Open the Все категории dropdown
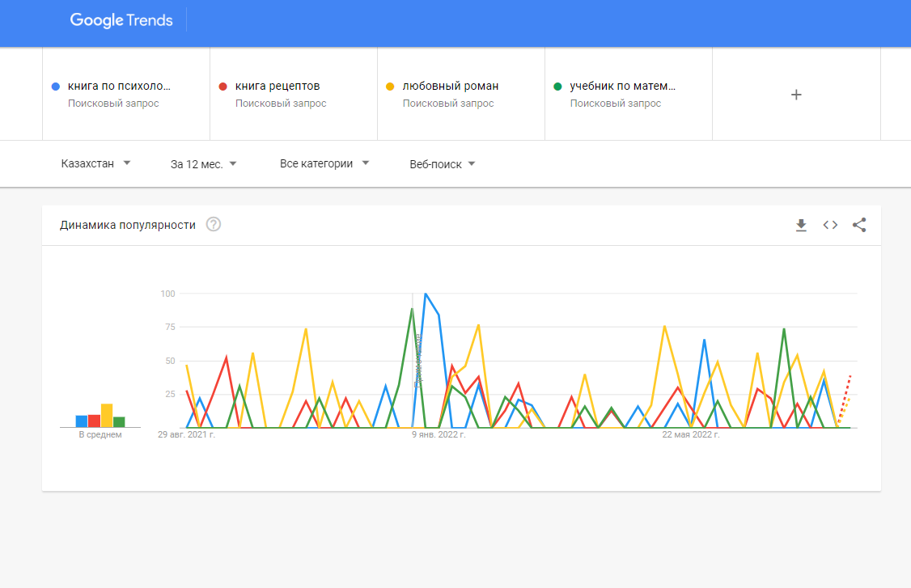This screenshot has height=588, width=911. point(324,164)
